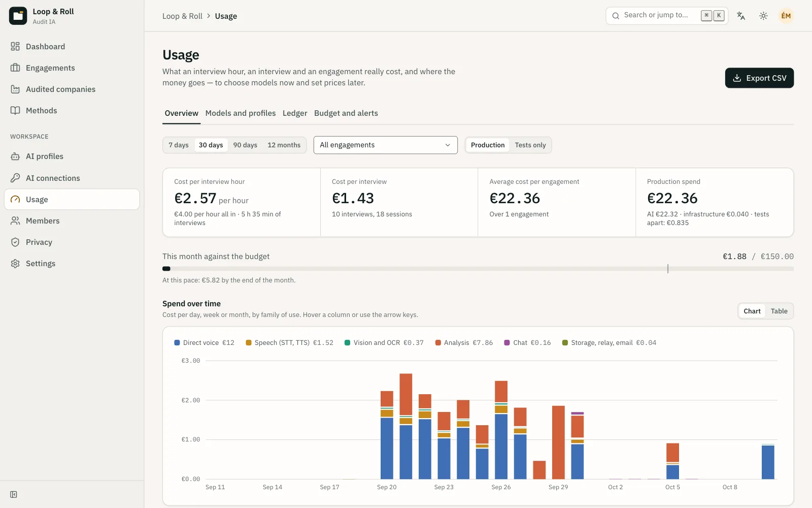Collapse the sidebar with the panel icon
This screenshot has height=508, width=812.
14,494
